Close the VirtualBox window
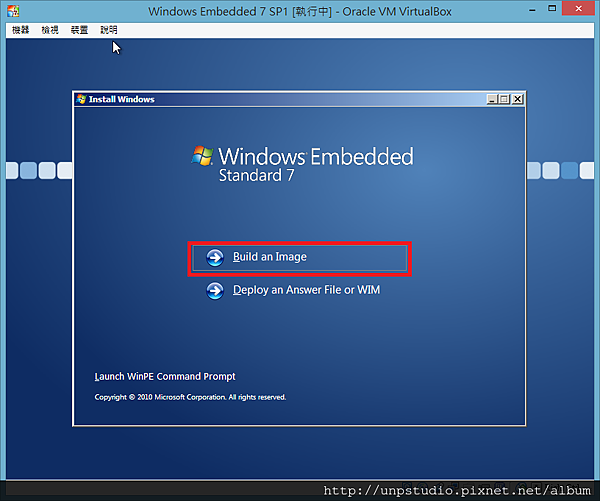Screen dimensions: 600x501 578,8
